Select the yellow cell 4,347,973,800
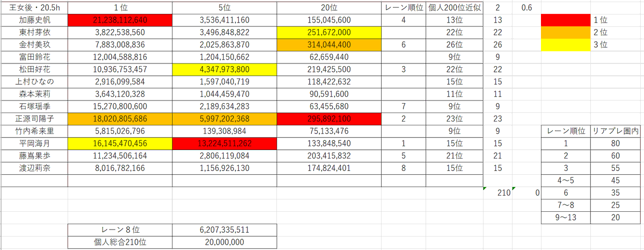644x250 pixels. pyautogui.click(x=224, y=69)
